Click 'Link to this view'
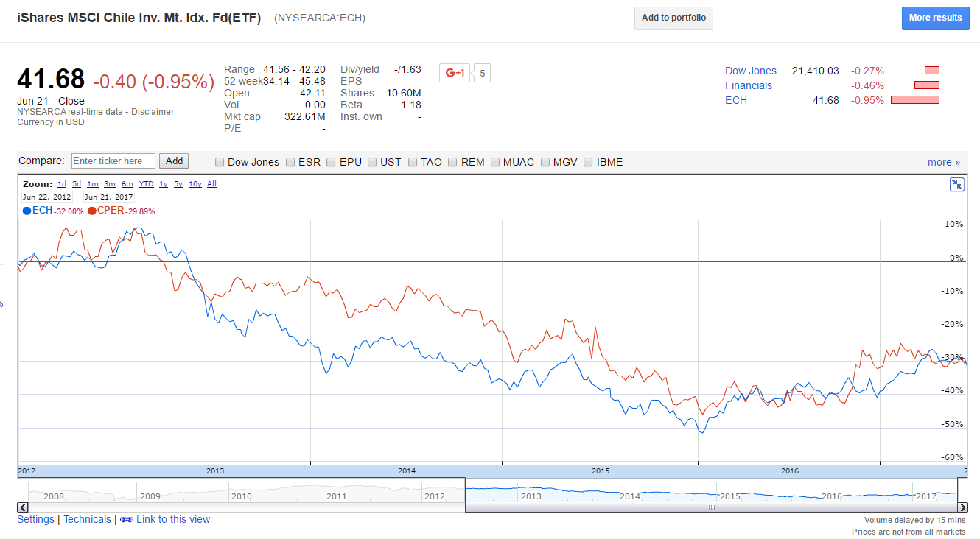Screen dimensions: 980x539 [x=173, y=519]
